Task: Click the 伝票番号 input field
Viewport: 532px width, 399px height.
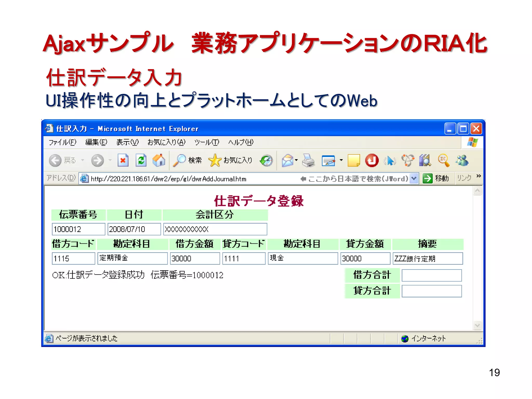Action: point(78,229)
